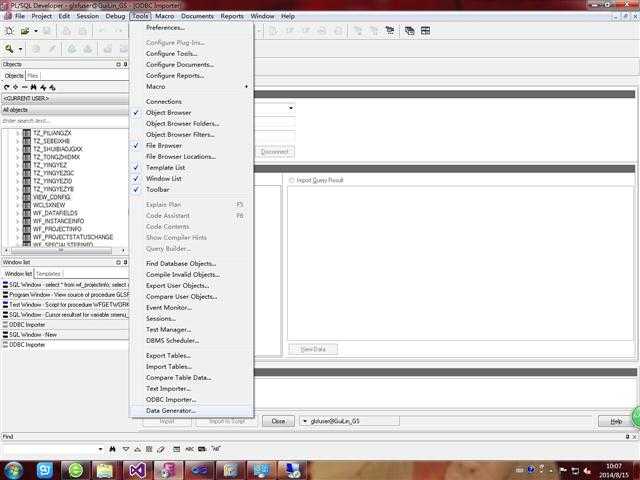
Task: Click the plus icon in Objects panel toolbar
Action: 16,87
